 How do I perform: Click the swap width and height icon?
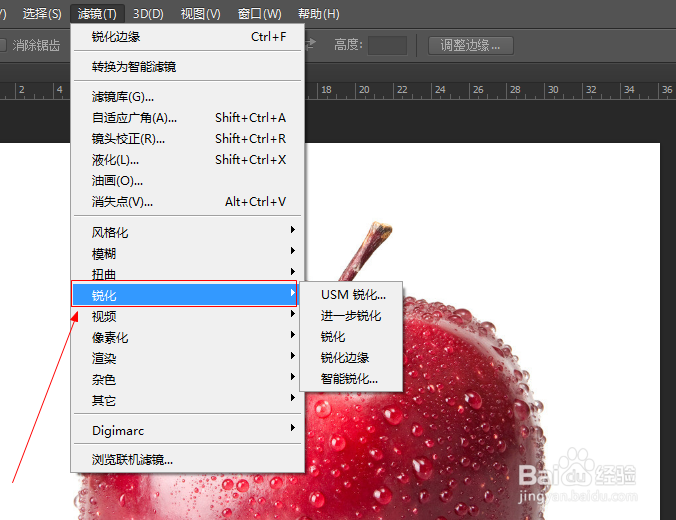[x=310, y=44]
